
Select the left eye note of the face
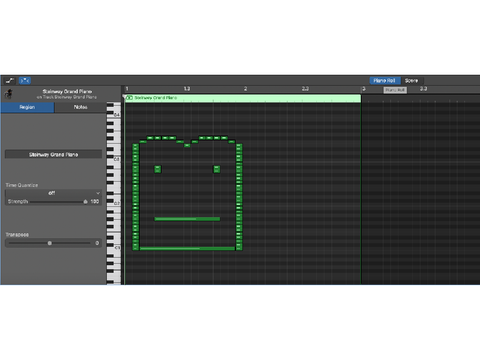[x=158, y=169]
